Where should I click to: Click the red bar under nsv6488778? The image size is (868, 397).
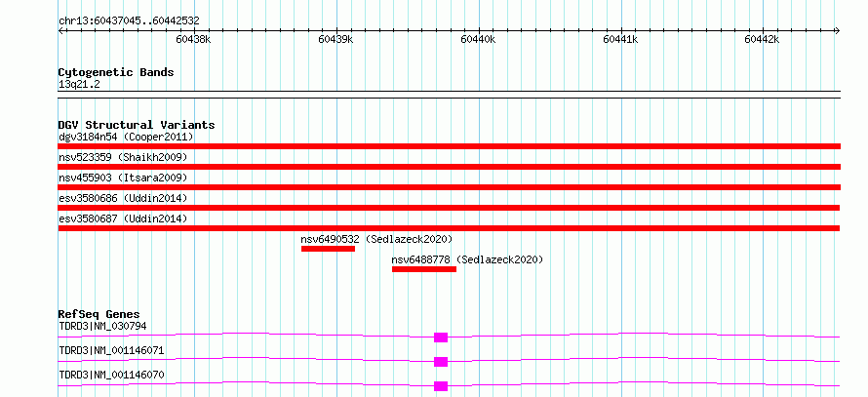click(424, 269)
